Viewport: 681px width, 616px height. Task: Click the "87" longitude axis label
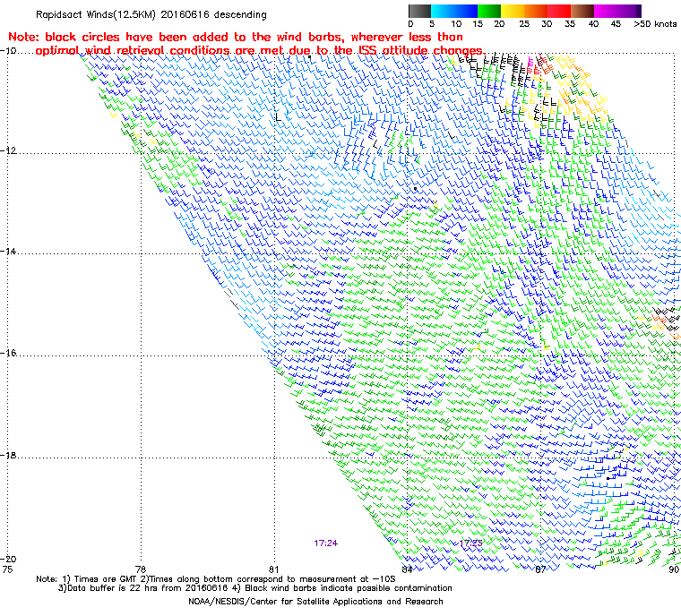pyautogui.click(x=540, y=569)
